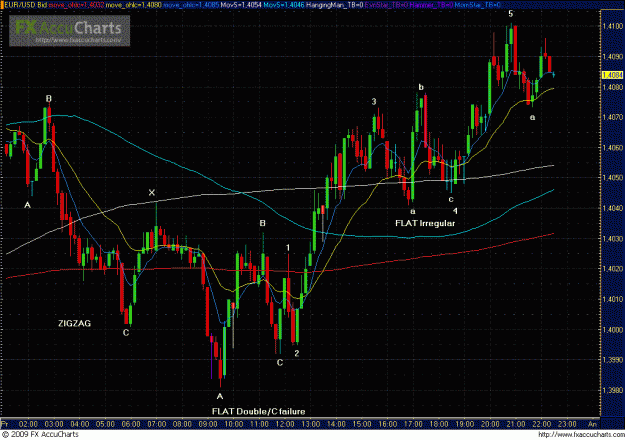The width and height of the screenshot is (625, 440).
Task: Click the 16:00 time axis label
Action: tap(387, 424)
